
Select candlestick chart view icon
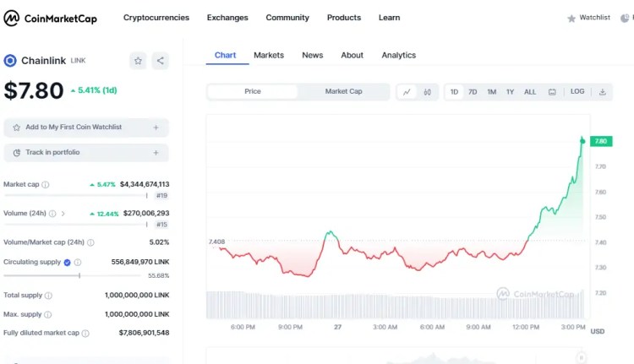[428, 92]
